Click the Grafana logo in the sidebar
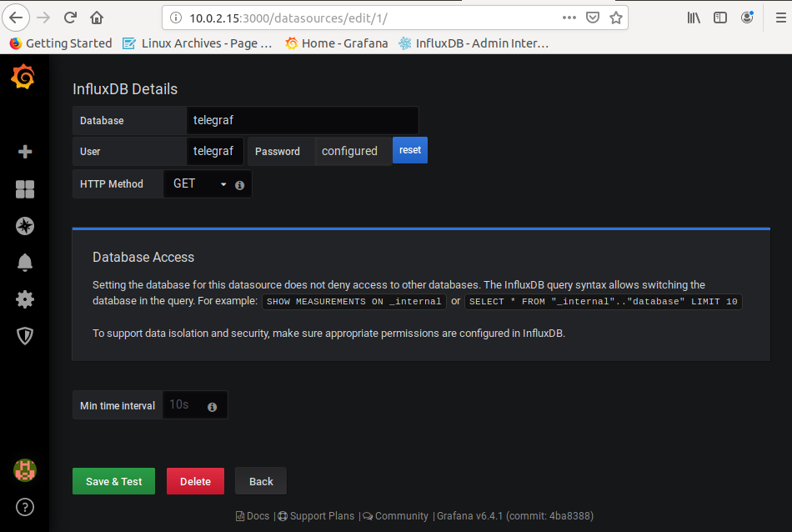The image size is (792, 532). click(x=23, y=77)
